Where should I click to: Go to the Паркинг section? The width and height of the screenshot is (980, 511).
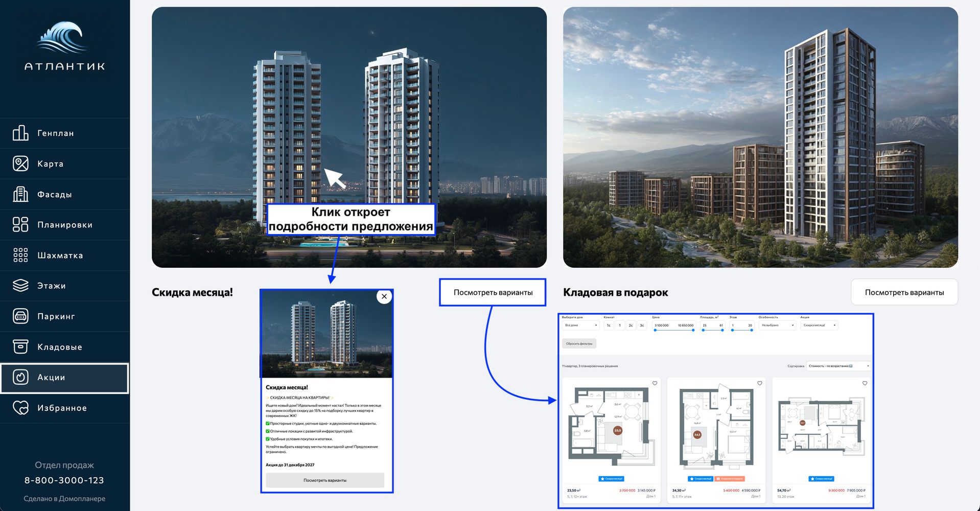64,316
